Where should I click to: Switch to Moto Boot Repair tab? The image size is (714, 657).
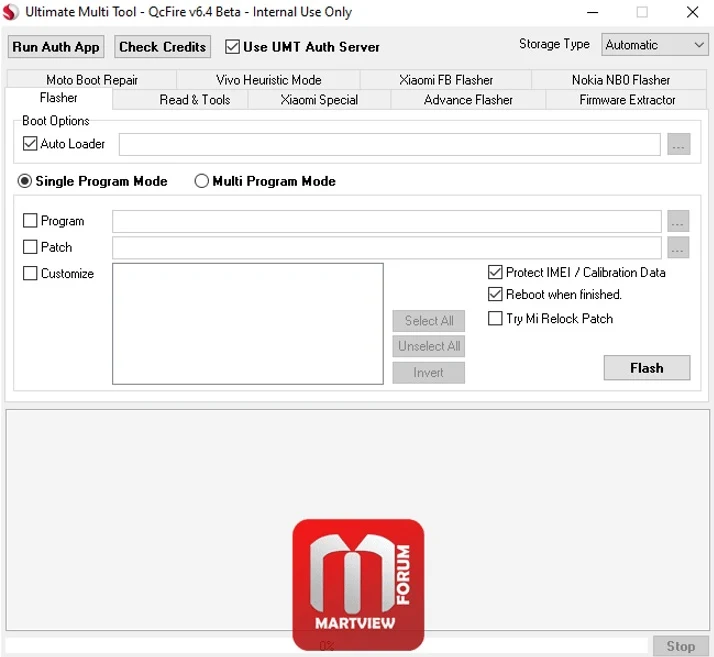(x=92, y=80)
